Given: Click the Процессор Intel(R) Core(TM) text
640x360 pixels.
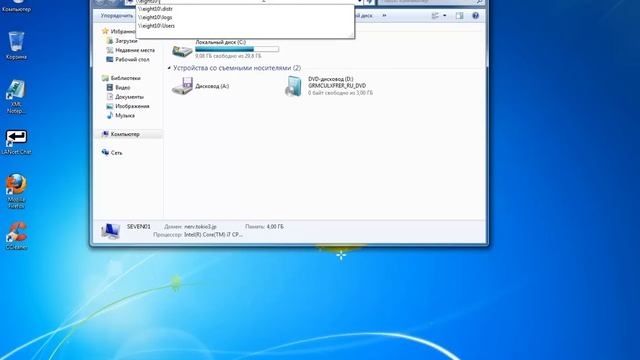Looking at the screenshot, I should click(198, 235).
